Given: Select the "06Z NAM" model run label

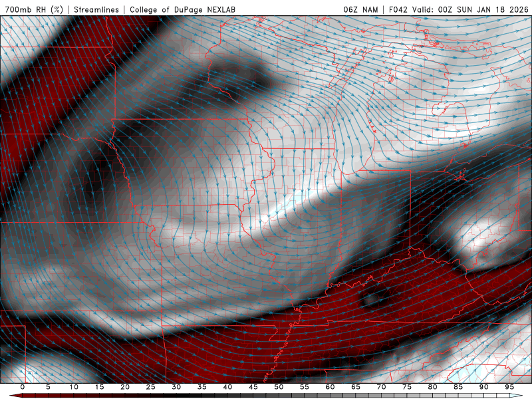Looking at the screenshot, I should 360,9.
